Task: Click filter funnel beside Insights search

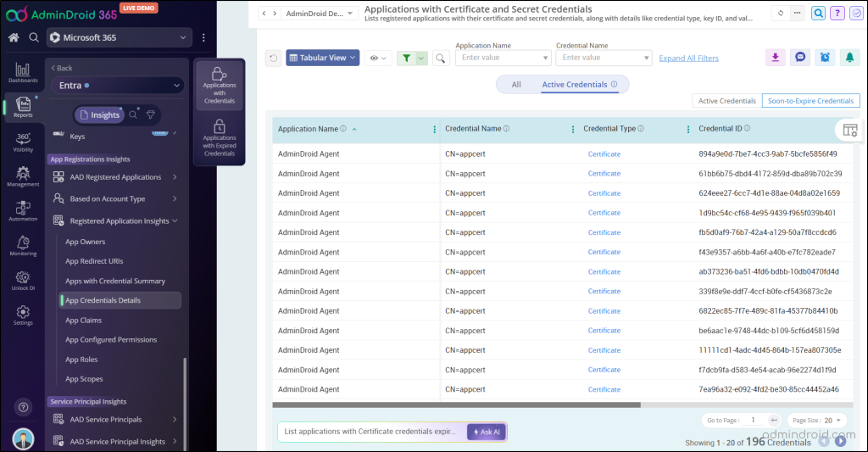Action: (151, 114)
